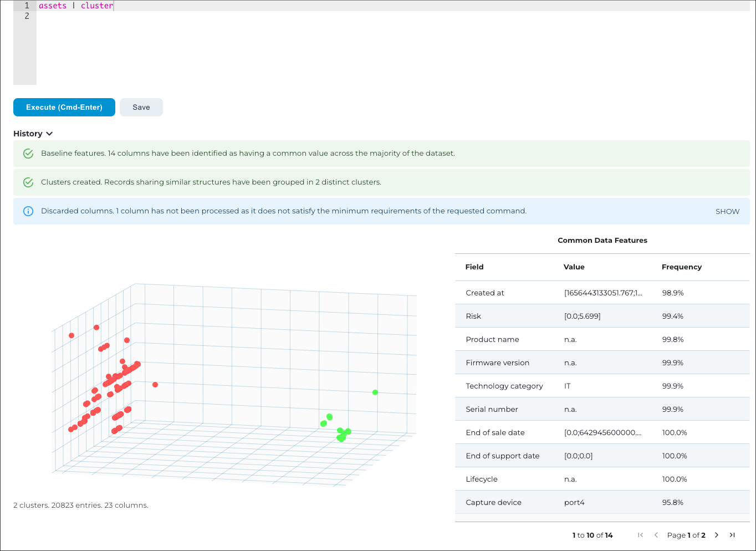Image resolution: width=756 pixels, height=551 pixels.
Task: Click the [0.0;0.0] end of support value
Action: pyautogui.click(x=579, y=456)
